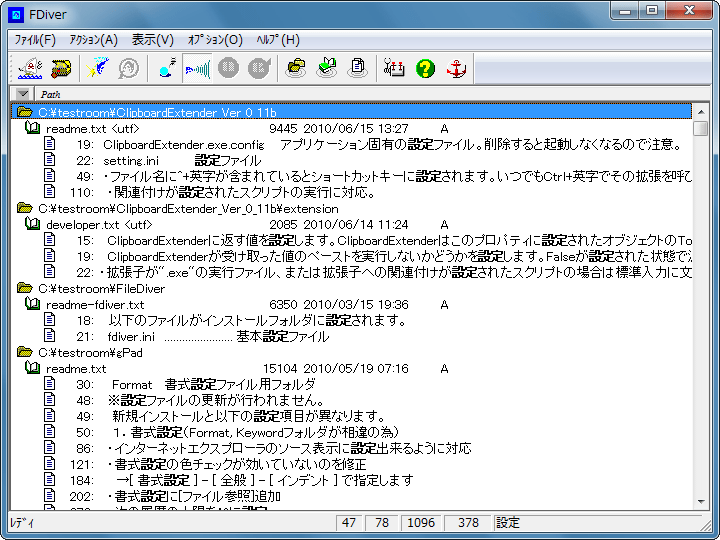Click the first gray round toolbar icon
This screenshot has height=540, width=720.
coord(228,68)
